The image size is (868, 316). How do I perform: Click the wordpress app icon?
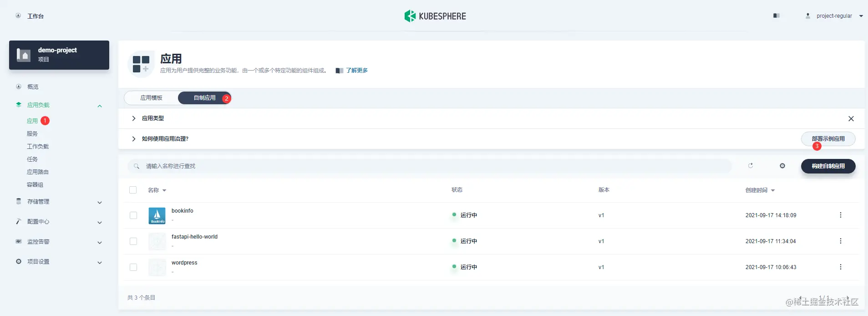[x=157, y=267]
